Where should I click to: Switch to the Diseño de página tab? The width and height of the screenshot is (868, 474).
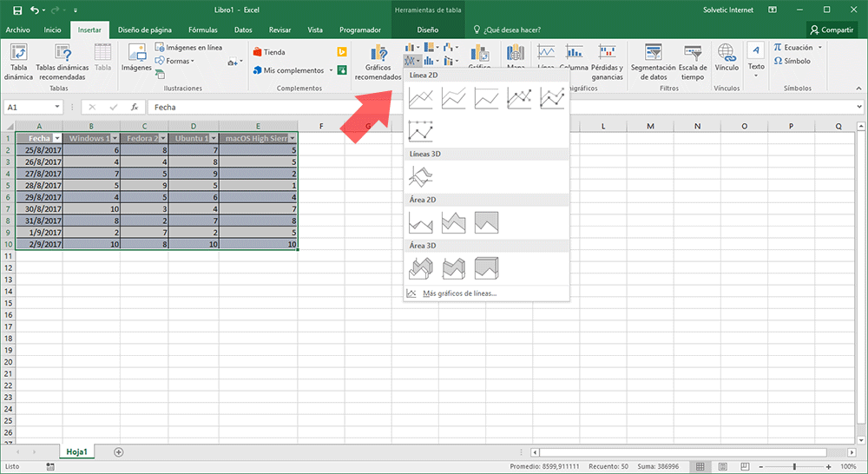click(144, 30)
